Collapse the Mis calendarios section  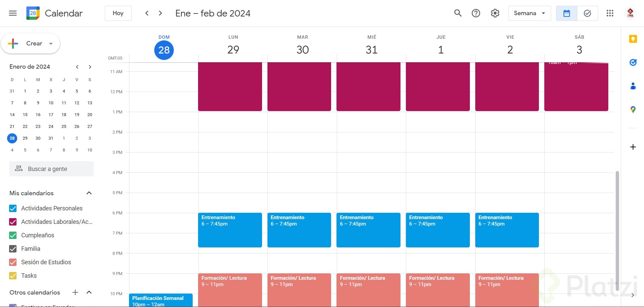89,193
